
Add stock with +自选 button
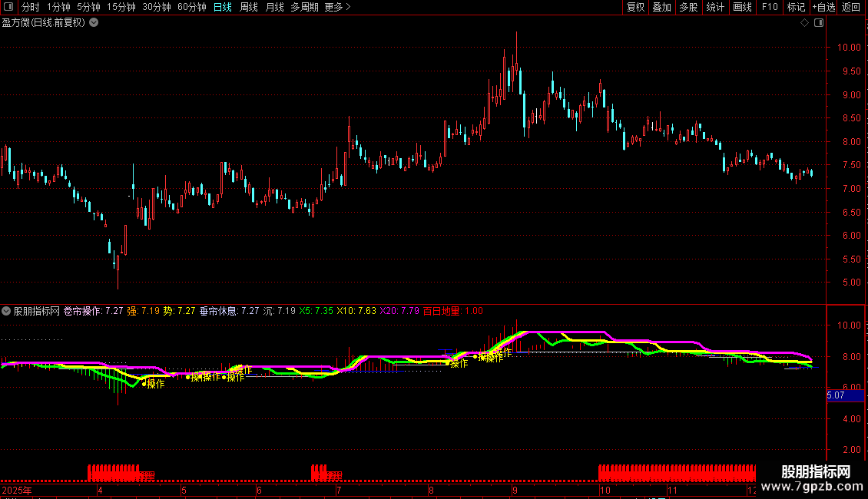[x=823, y=7]
